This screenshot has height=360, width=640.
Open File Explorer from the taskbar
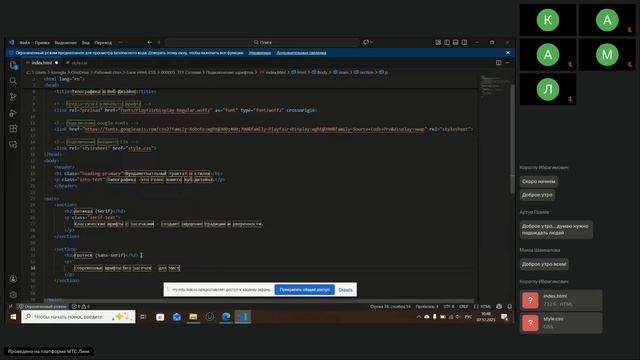click(193, 317)
